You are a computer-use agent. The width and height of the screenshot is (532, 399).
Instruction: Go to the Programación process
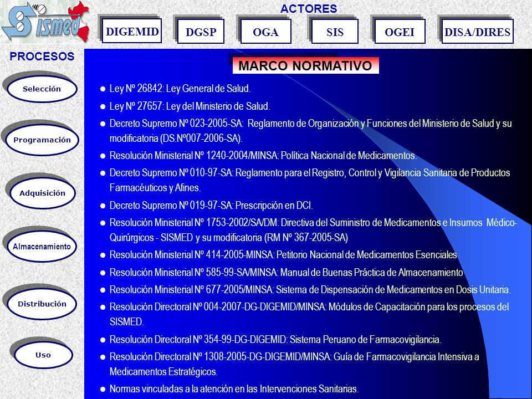(42, 140)
